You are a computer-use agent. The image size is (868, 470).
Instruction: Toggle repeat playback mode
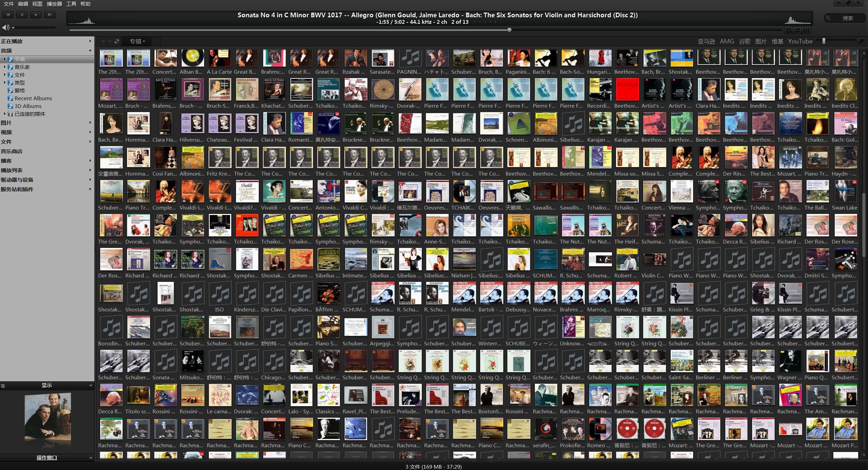[789, 30]
